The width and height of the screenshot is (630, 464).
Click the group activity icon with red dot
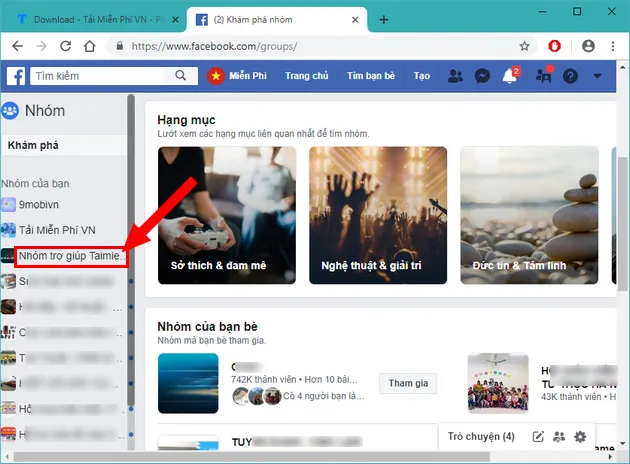pyautogui.click(x=544, y=76)
